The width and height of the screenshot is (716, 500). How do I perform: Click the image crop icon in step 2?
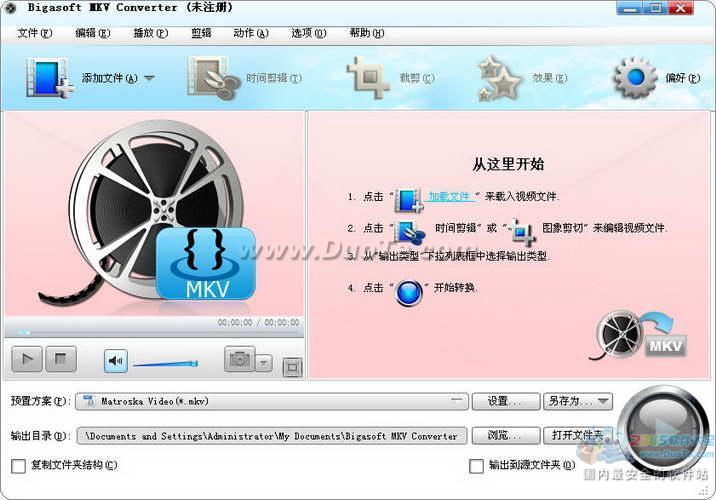coord(523,232)
